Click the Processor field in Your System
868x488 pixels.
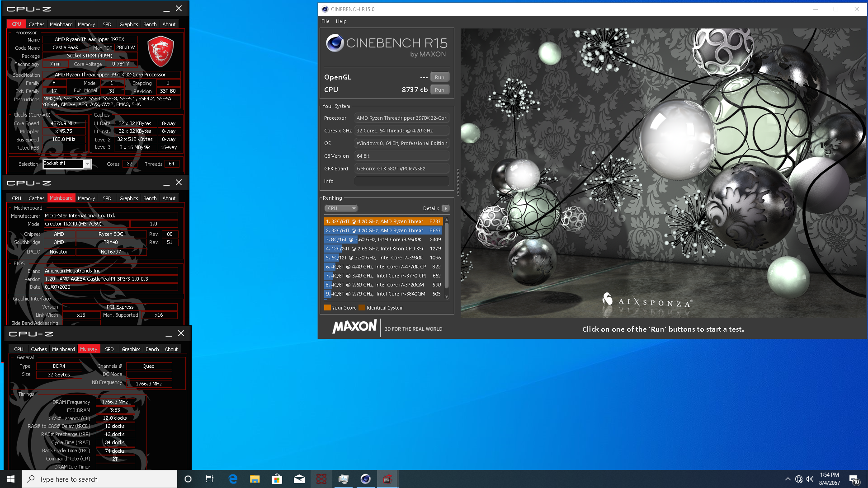tap(402, 118)
